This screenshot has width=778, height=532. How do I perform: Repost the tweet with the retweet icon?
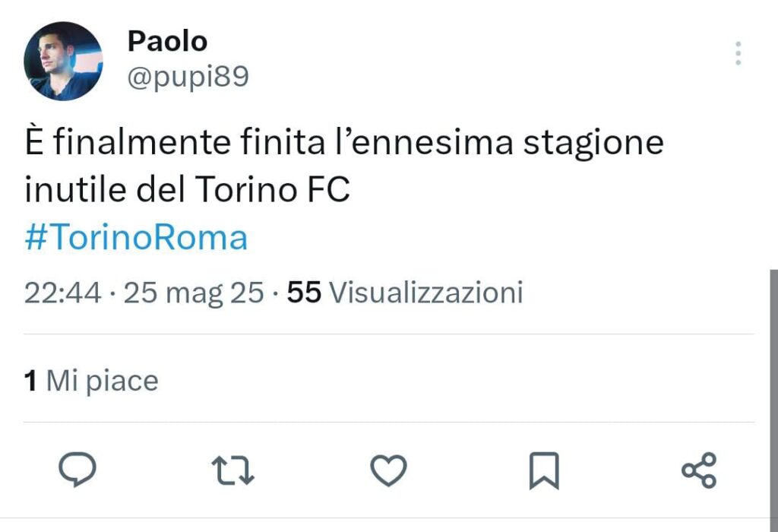pos(232,470)
